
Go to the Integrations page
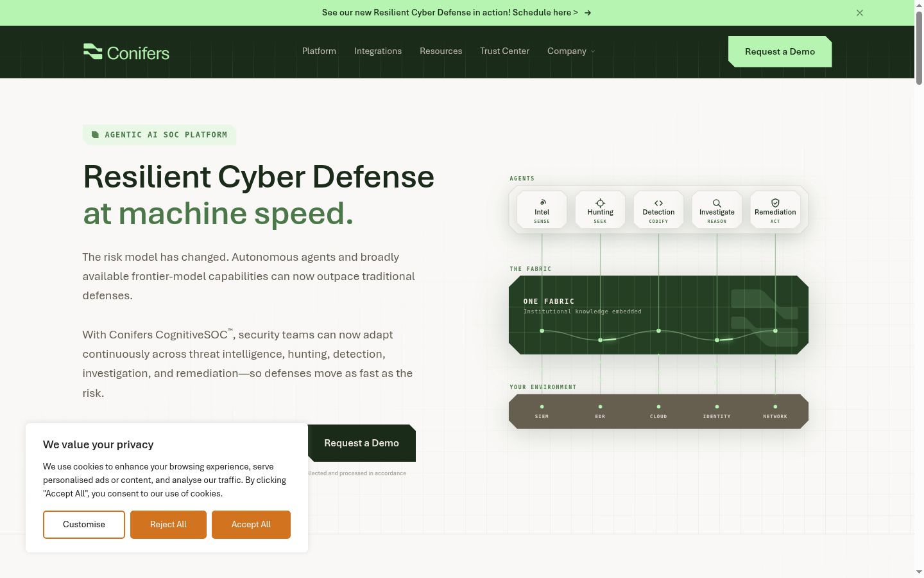click(x=378, y=51)
